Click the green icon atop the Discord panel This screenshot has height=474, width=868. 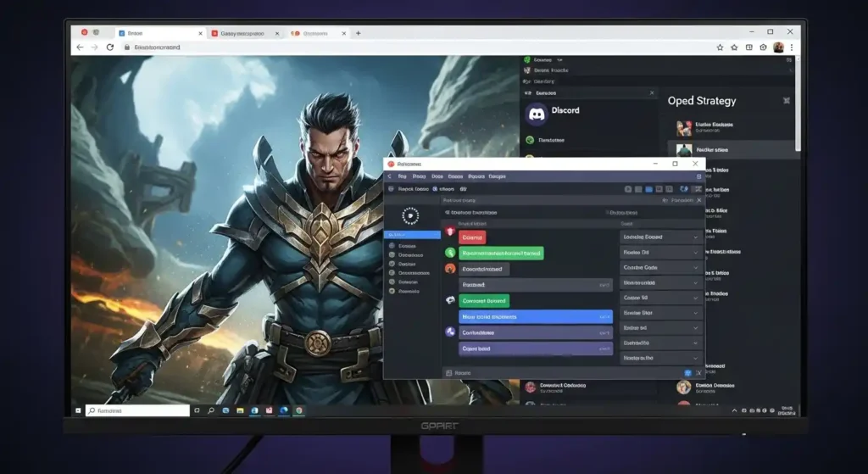point(527,59)
